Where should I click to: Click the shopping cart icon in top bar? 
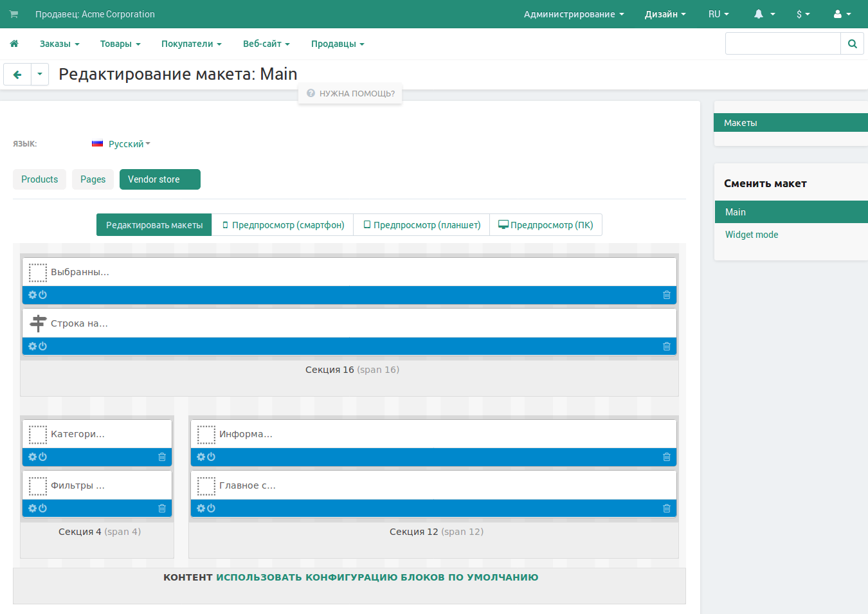(x=14, y=14)
